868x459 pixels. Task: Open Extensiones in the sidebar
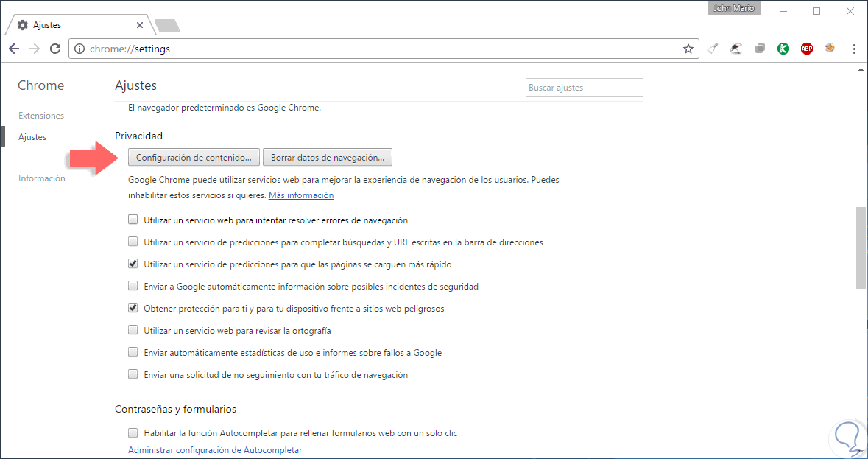click(41, 116)
